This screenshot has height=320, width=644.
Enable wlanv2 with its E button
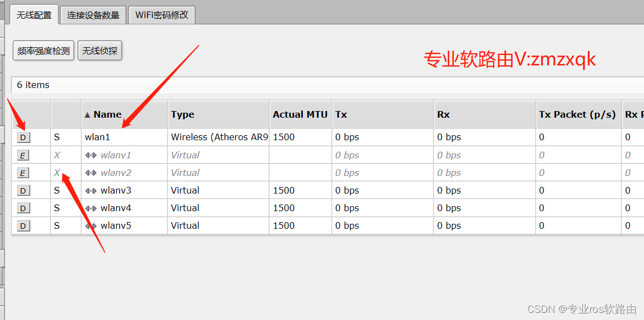[x=23, y=173]
